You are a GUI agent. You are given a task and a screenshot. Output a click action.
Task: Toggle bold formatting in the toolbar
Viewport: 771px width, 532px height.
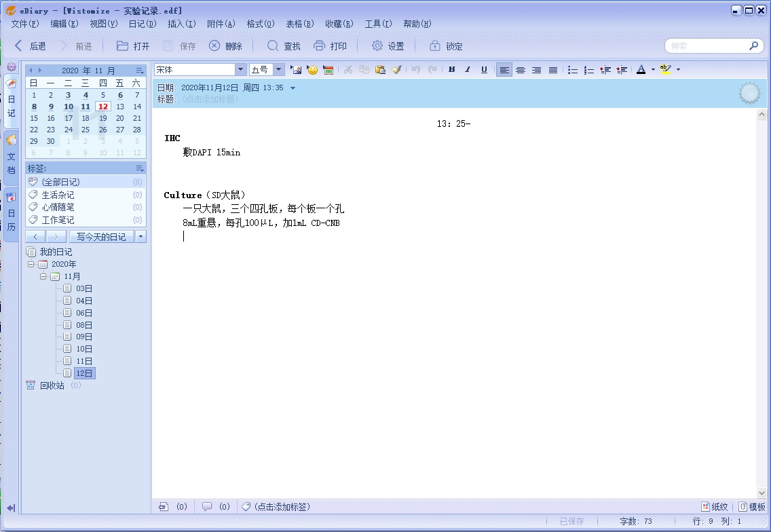coord(451,69)
